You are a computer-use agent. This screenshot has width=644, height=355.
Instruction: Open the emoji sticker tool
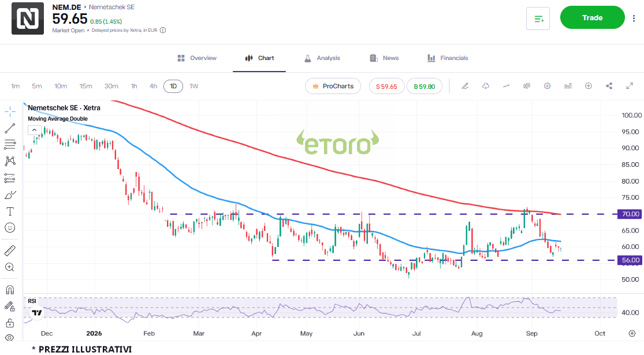(10, 228)
